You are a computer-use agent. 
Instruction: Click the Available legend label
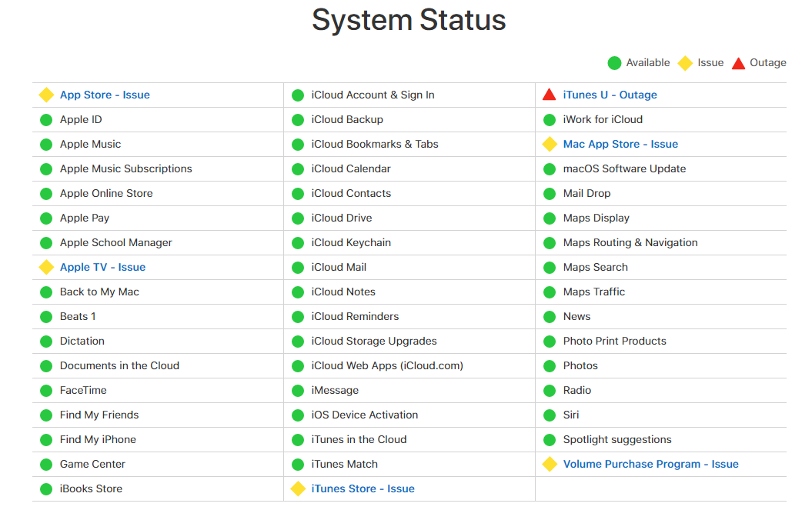point(648,62)
